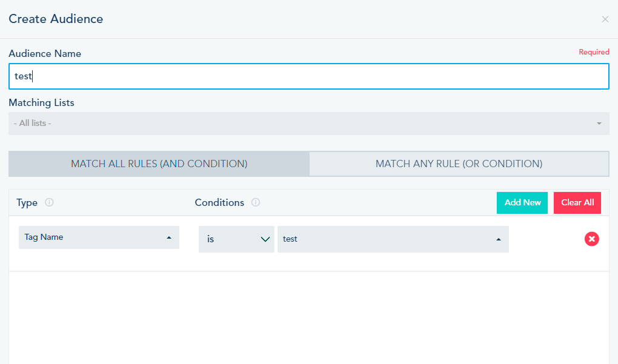Open the 'is' operator dropdown
Screen dimensions: 618x364
236,239
